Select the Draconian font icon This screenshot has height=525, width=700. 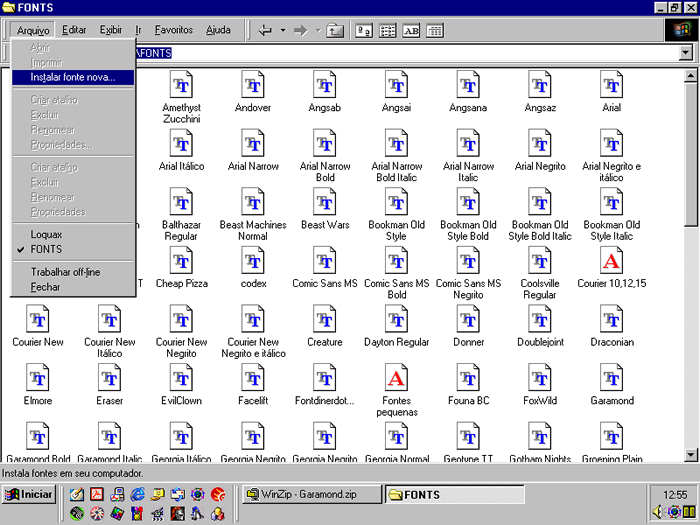(612, 319)
